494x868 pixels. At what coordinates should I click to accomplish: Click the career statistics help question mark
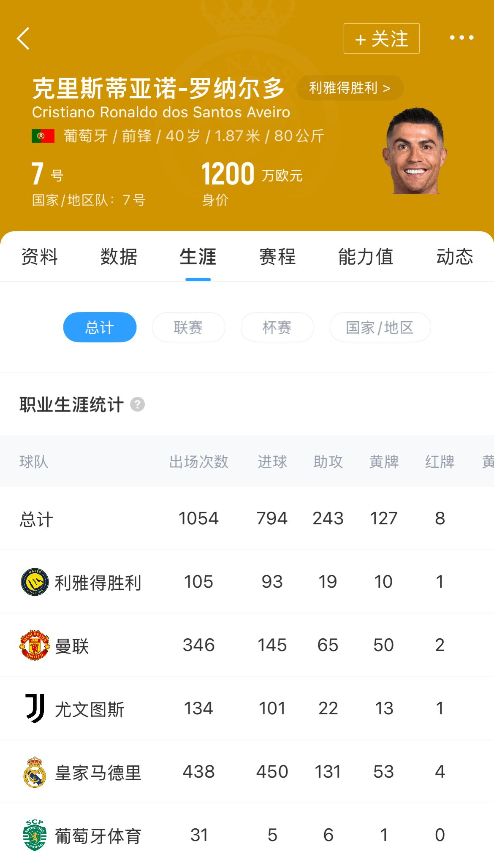tap(137, 404)
